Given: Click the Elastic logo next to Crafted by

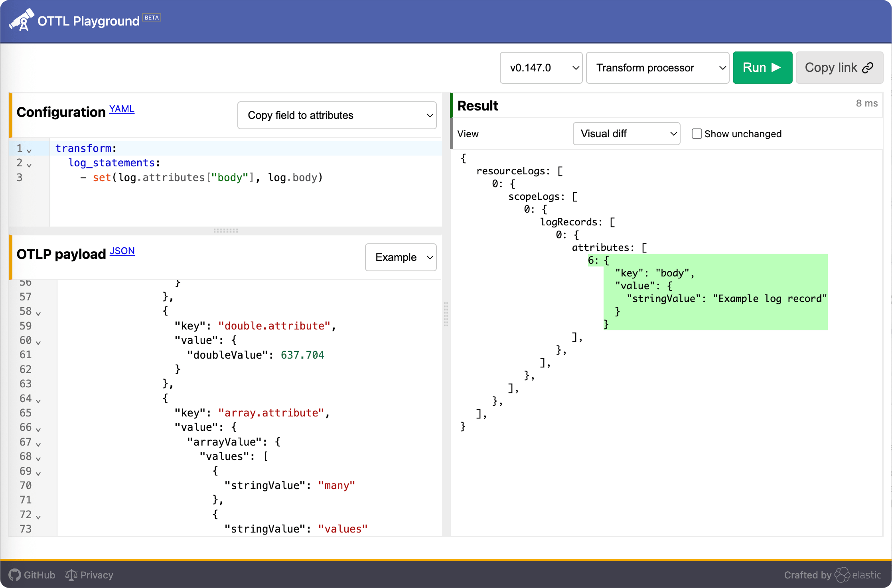Looking at the screenshot, I should click(x=843, y=574).
